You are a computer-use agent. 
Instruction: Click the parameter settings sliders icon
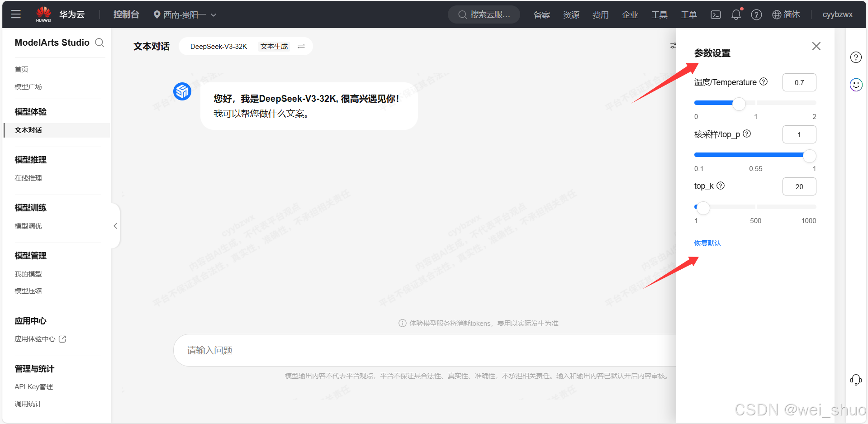click(x=673, y=46)
